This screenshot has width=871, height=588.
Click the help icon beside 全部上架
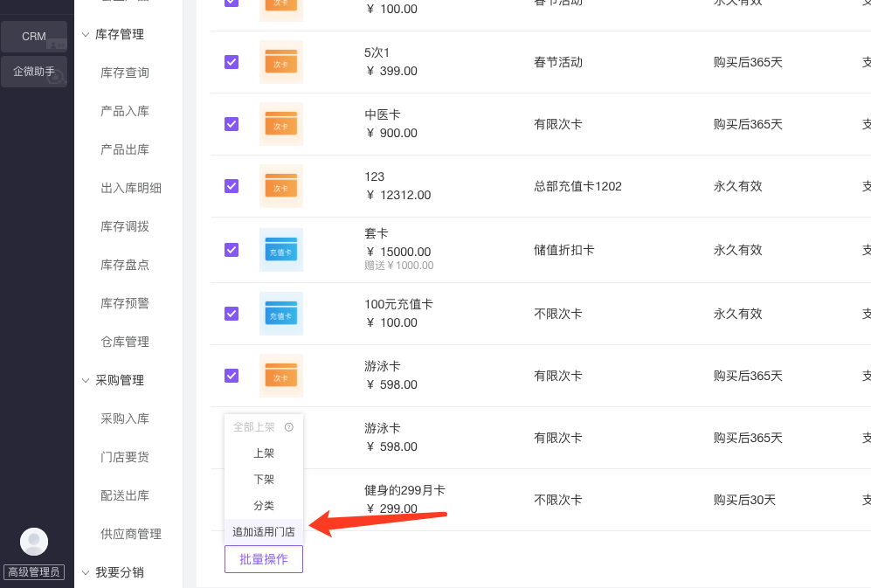289,427
